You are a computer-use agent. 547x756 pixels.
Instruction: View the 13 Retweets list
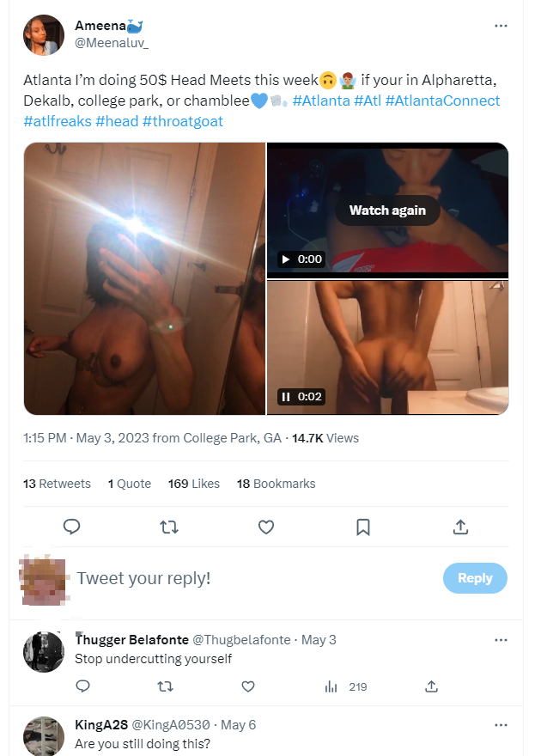click(57, 484)
